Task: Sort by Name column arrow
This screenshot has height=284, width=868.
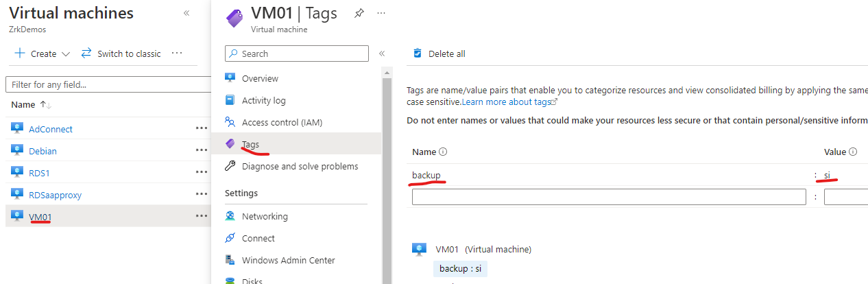Action: [x=46, y=105]
